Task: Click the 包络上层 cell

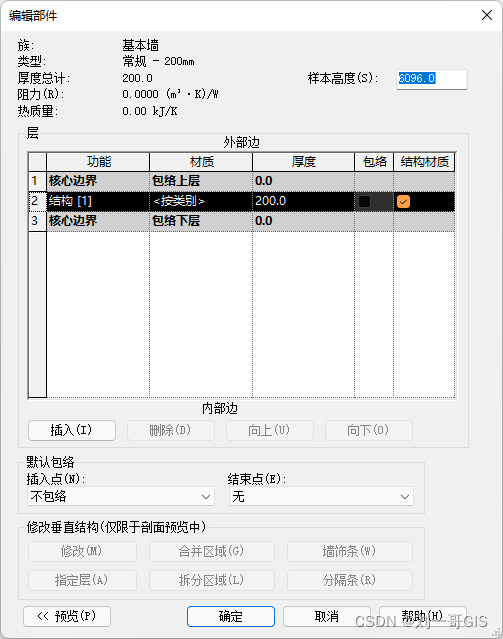Action: 201,181
